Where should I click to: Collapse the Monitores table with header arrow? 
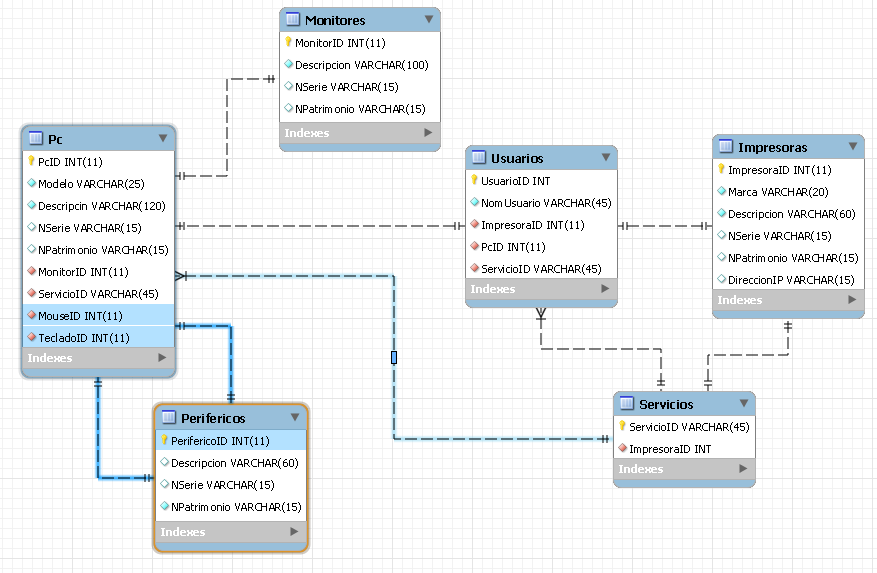pyautogui.click(x=428, y=20)
